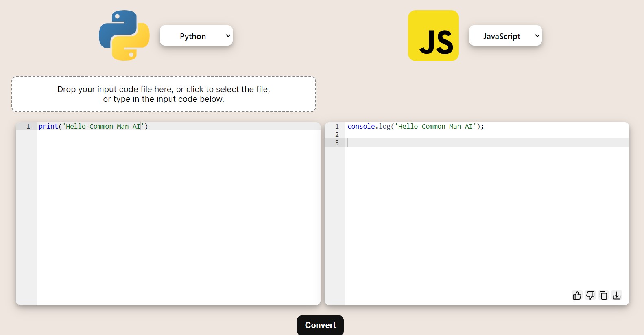Open the Python source language dropdown
The height and width of the screenshot is (335, 644).
[196, 35]
